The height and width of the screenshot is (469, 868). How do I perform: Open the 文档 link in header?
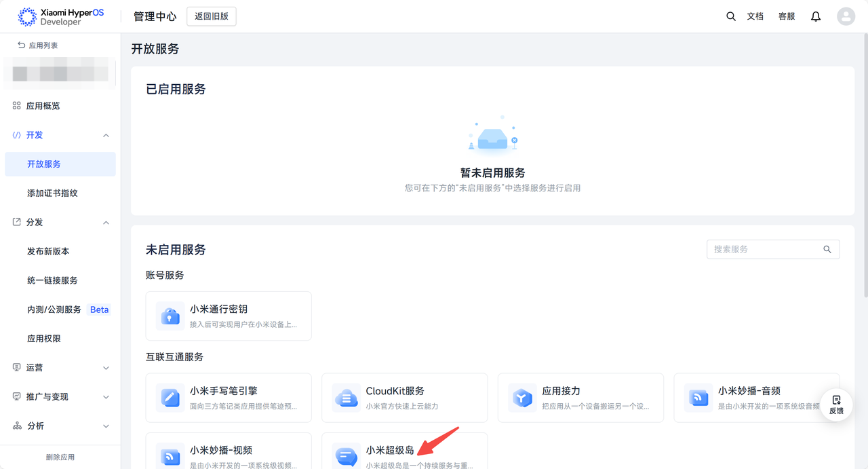point(755,16)
